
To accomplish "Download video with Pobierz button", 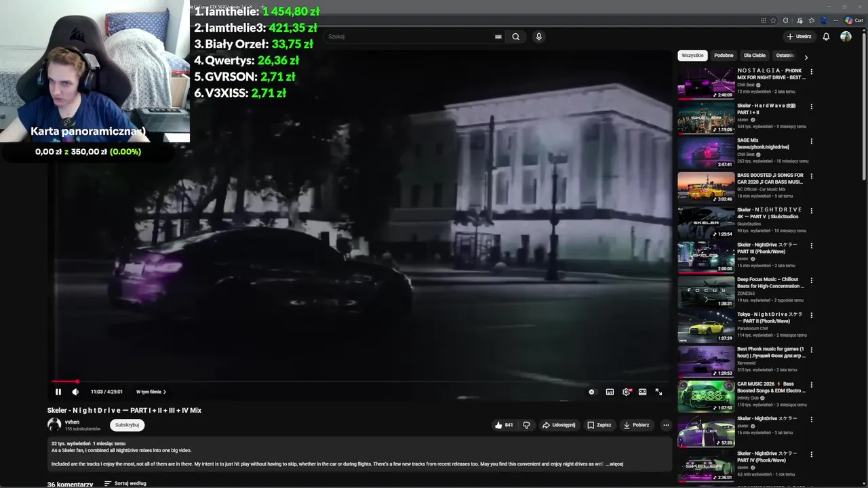I will pyautogui.click(x=637, y=425).
